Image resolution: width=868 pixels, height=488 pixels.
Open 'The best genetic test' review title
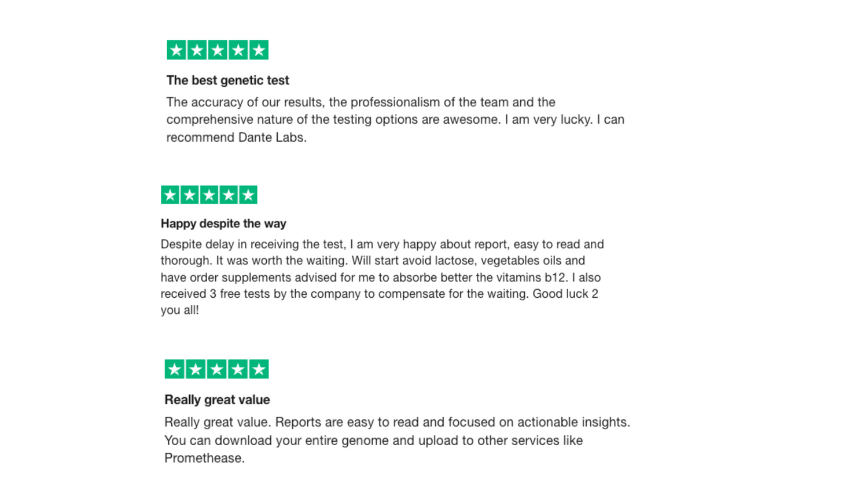228,80
